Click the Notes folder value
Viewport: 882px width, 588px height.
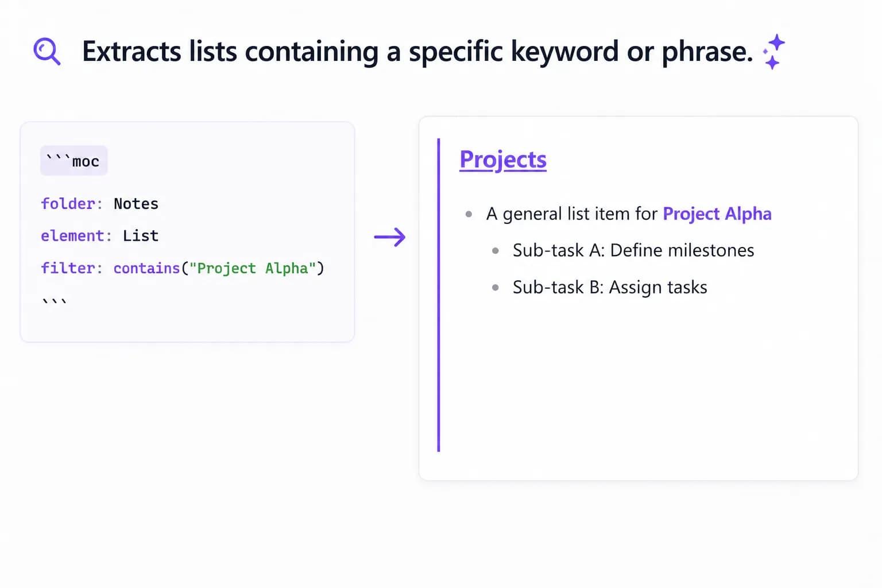[136, 204]
